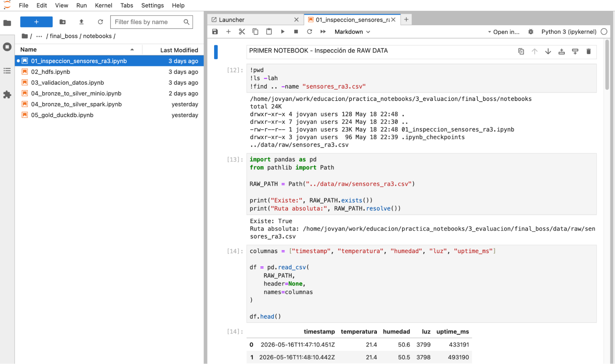Toggle the File Browser sidebar panel

click(7, 23)
